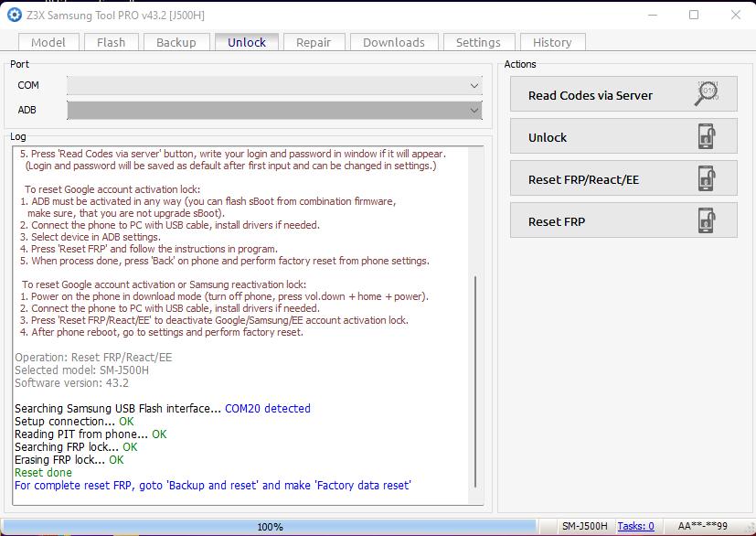This screenshot has width=756, height=536.
Task: Click the AA**-**99 card serial text
Action: pos(702,526)
